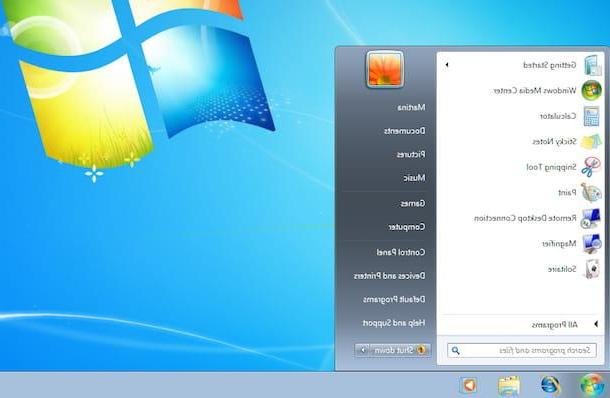Open Default Programs
The width and height of the screenshot is (610, 398).
[394, 300]
